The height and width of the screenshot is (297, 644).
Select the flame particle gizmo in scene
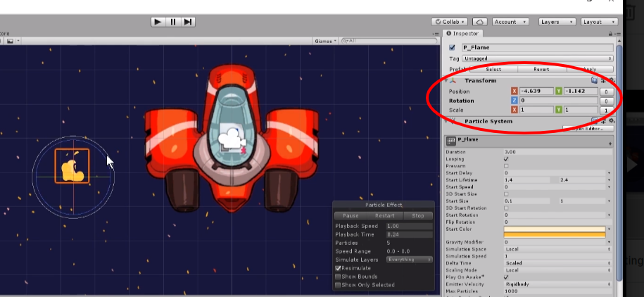tap(72, 167)
